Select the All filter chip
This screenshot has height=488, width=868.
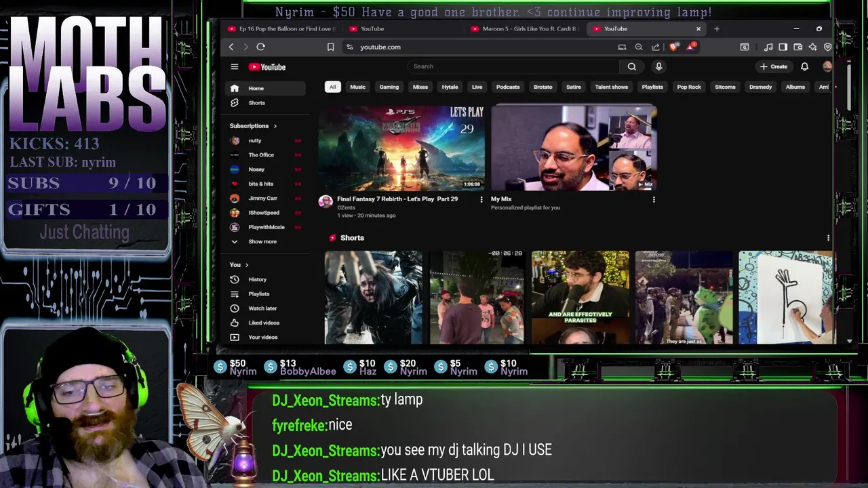point(332,87)
